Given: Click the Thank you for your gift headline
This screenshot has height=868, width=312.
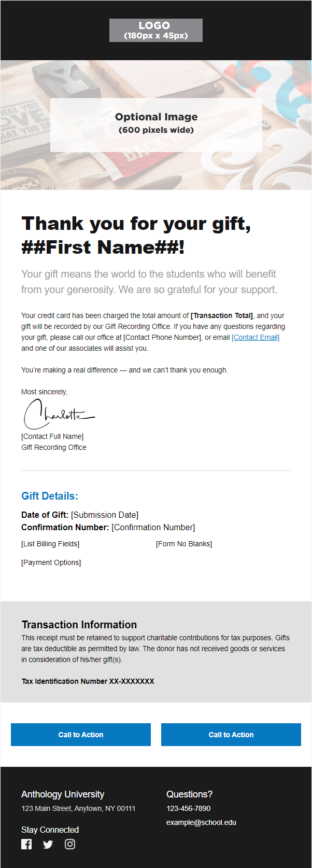Looking at the screenshot, I should [x=136, y=235].
